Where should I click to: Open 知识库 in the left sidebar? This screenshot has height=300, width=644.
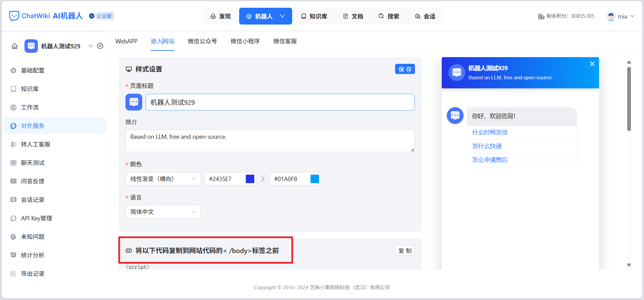55,89
